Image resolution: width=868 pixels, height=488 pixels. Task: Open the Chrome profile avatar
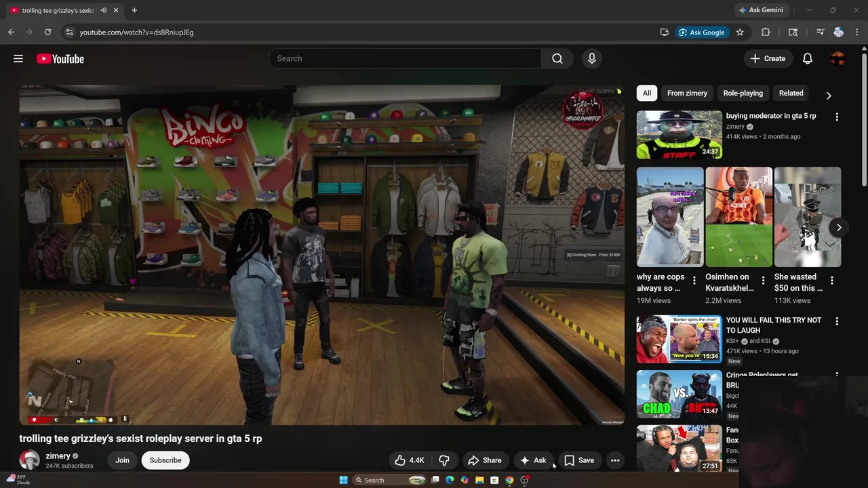(x=839, y=32)
